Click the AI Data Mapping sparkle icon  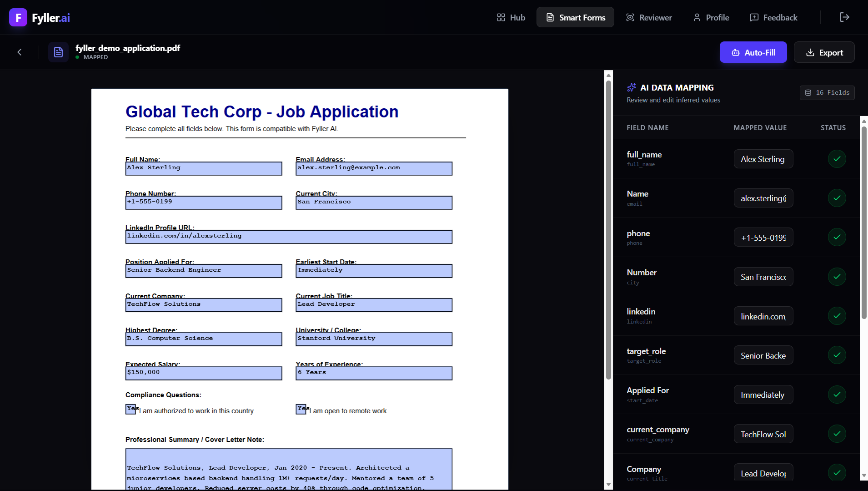pos(632,87)
